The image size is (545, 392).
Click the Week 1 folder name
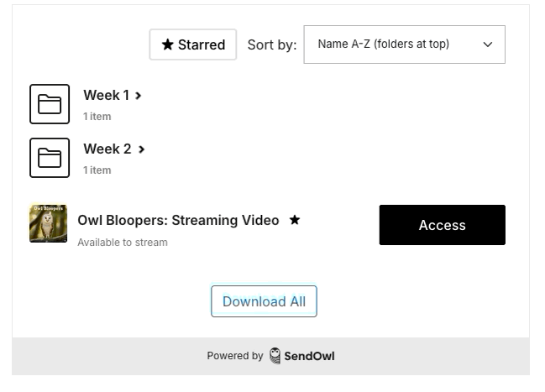tap(106, 95)
